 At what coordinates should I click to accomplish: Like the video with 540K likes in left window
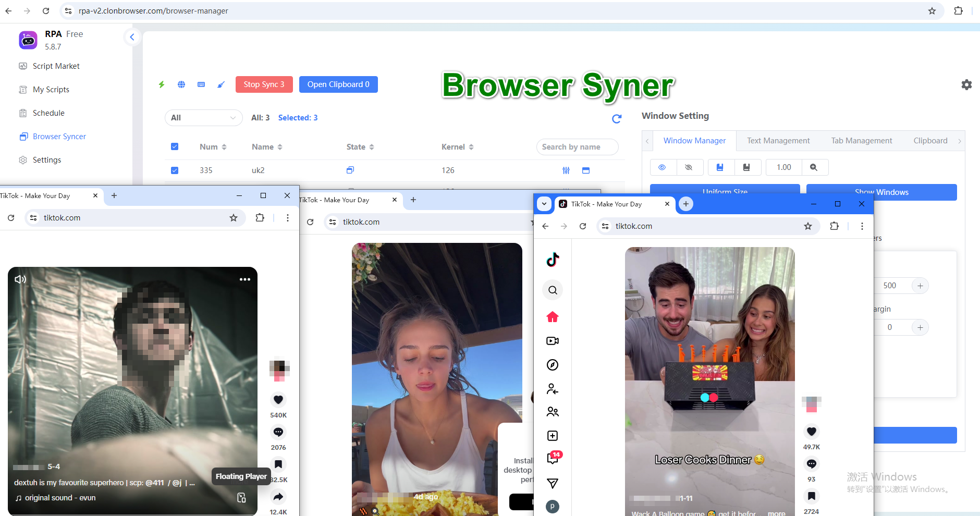[278, 400]
